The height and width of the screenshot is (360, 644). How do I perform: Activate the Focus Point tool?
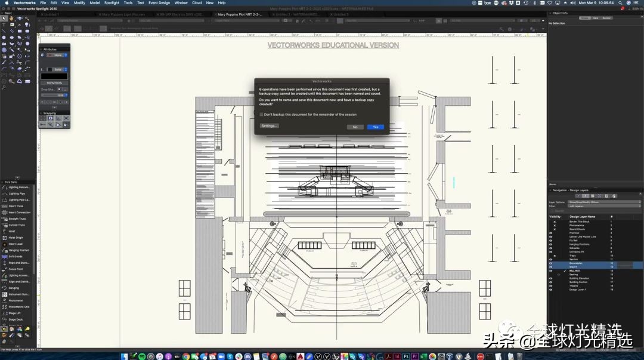pyautogui.click(x=16, y=269)
